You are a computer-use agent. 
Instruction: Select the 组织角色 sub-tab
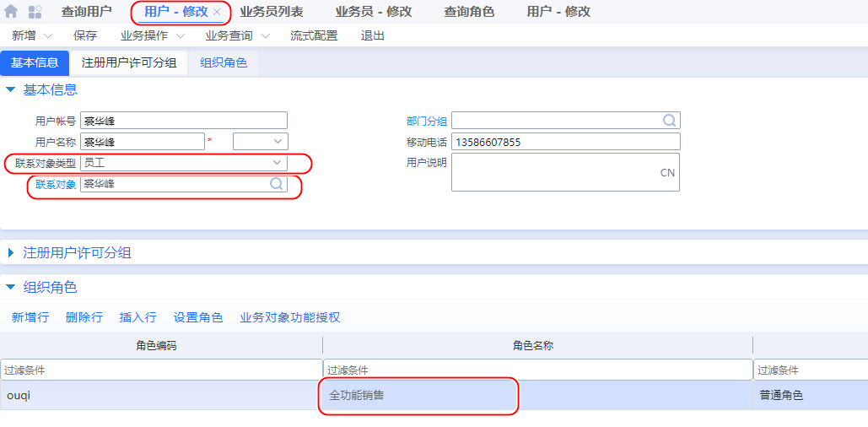click(x=224, y=62)
